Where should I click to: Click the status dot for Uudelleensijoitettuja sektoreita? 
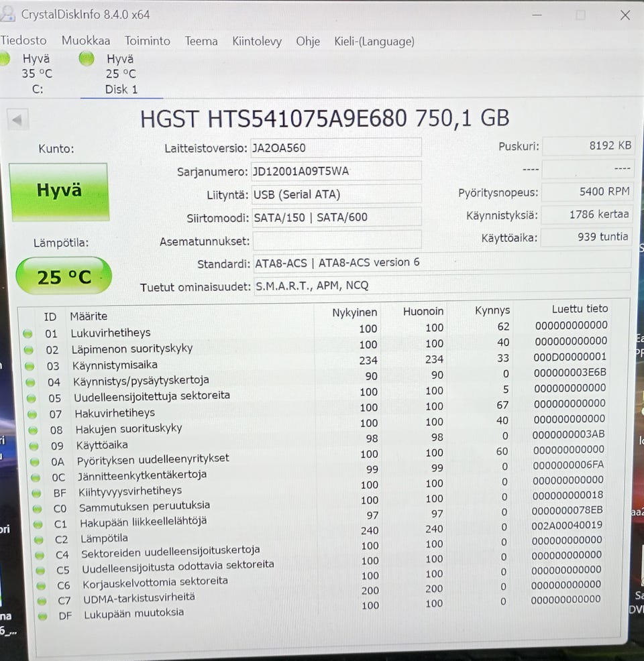point(32,398)
